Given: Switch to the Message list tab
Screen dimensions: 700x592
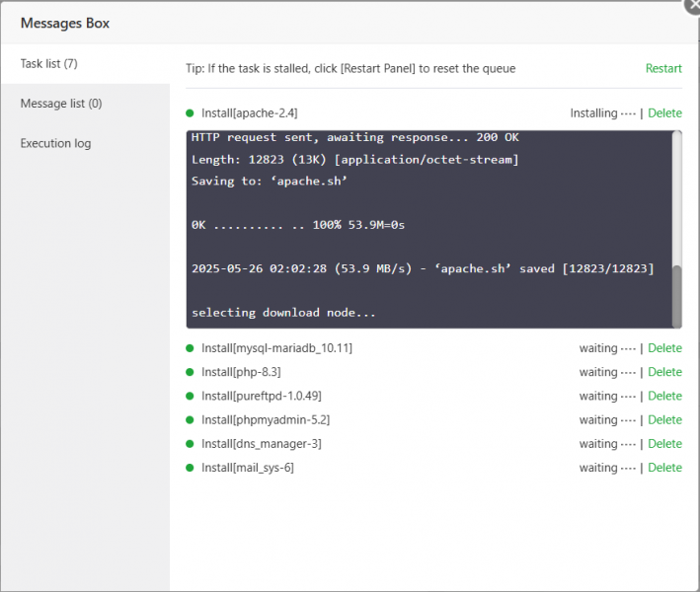Looking at the screenshot, I should [61, 104].
